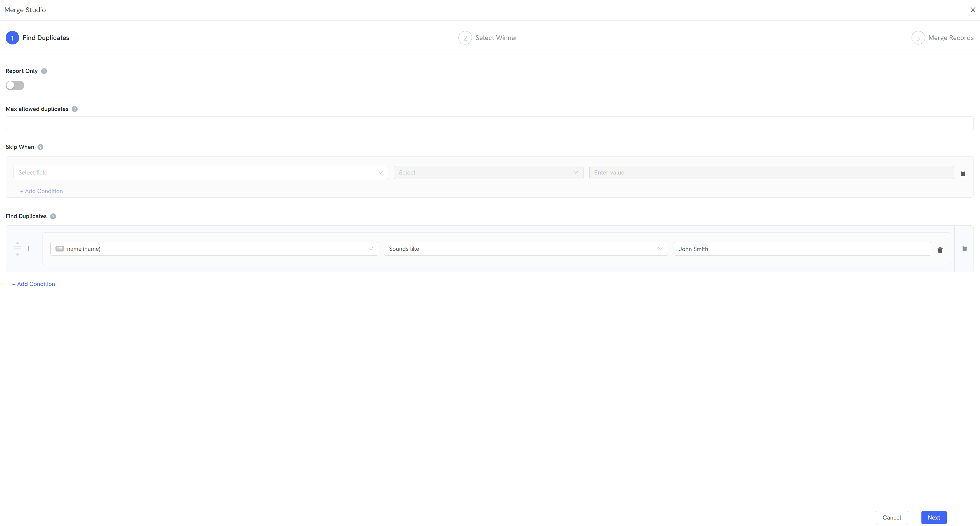Open the Skip When Select field dropdown
The width and height of the screenshot is (980, 526).
pyautogui.click(x=201, y=172)
